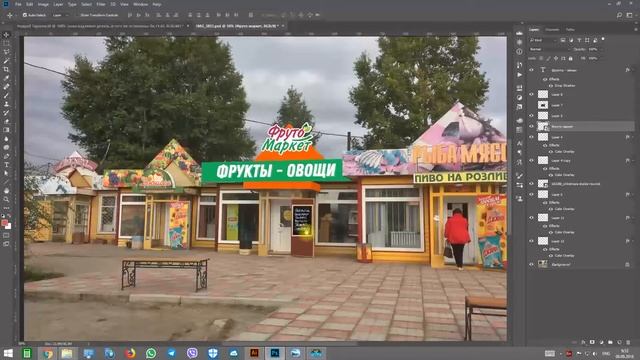The width and height of the screenshot is (640, 360).
Task: Open the File menu
Action: [x=18, y=4]
